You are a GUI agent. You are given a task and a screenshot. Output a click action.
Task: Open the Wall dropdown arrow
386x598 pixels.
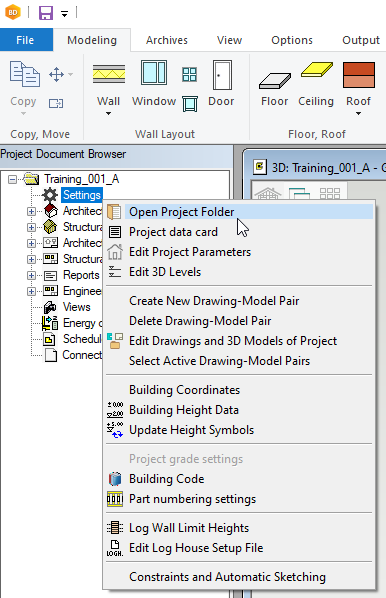click(108, 113)
